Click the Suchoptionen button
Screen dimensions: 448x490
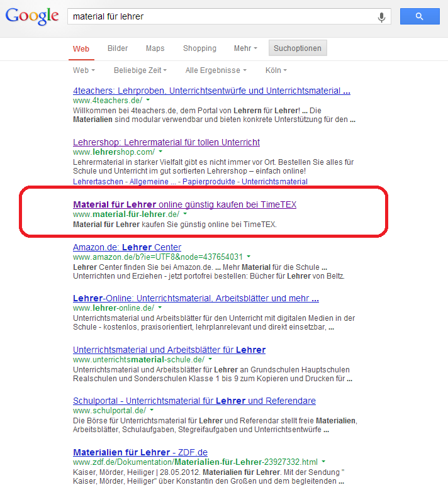[x=298, y=48]
